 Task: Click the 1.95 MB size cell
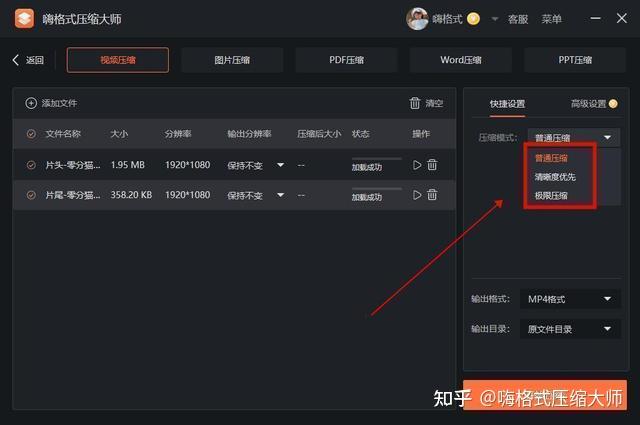[x=128, y=165]
